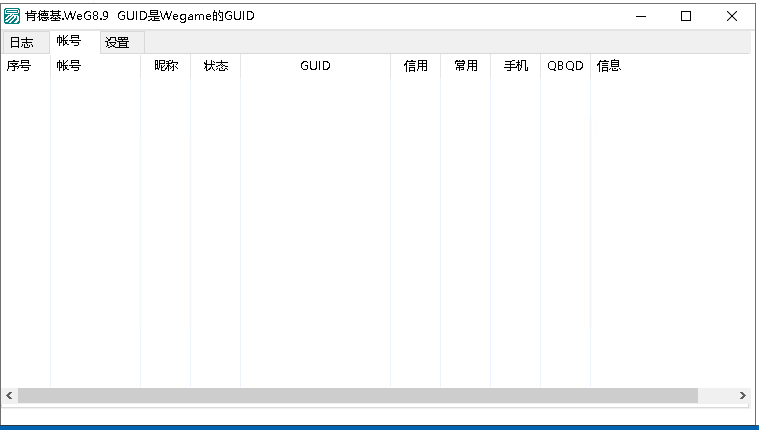Click the 昵称 column header
This screenshot has height=430, width=759.
tap(166, 66)
